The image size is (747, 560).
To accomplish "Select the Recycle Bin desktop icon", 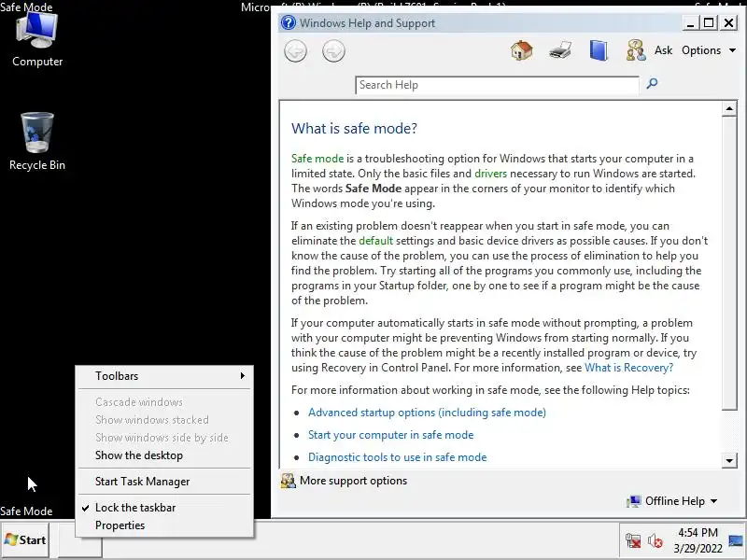I will tap(37, 142).
